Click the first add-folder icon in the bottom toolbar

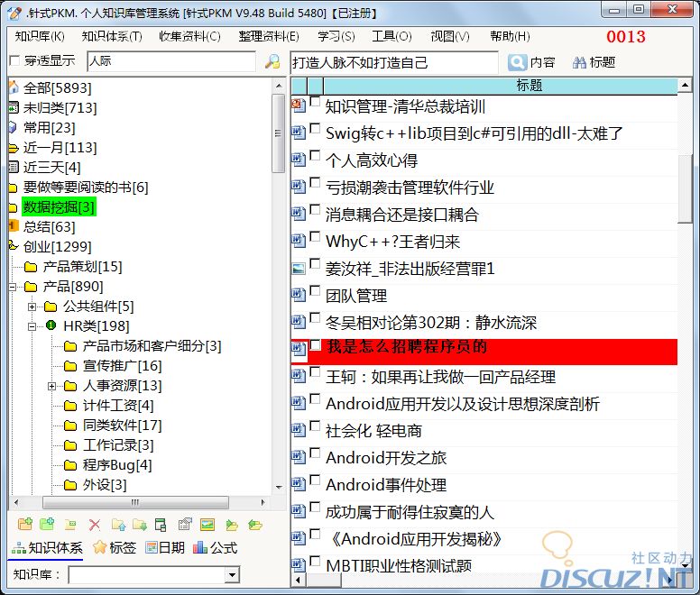[24, 525]
